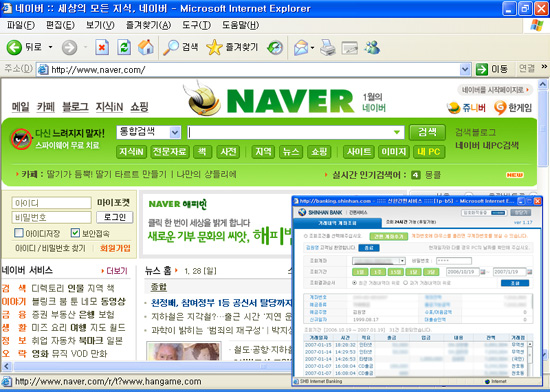Click the Print icon in the toolbar

point(328,47)
